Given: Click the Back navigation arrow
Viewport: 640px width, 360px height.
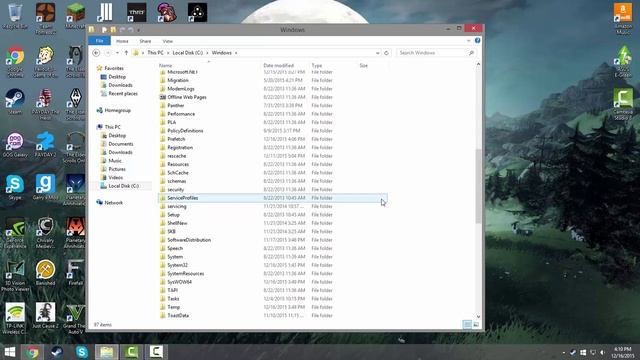Looking at the screenshot, I should tap(96, 53).
